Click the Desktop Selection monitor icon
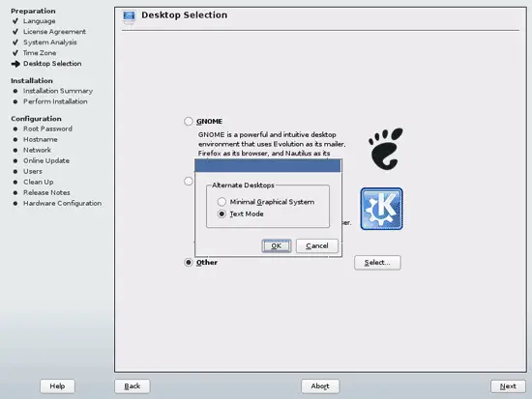This screenshot has height=399, width=532. 129,17
